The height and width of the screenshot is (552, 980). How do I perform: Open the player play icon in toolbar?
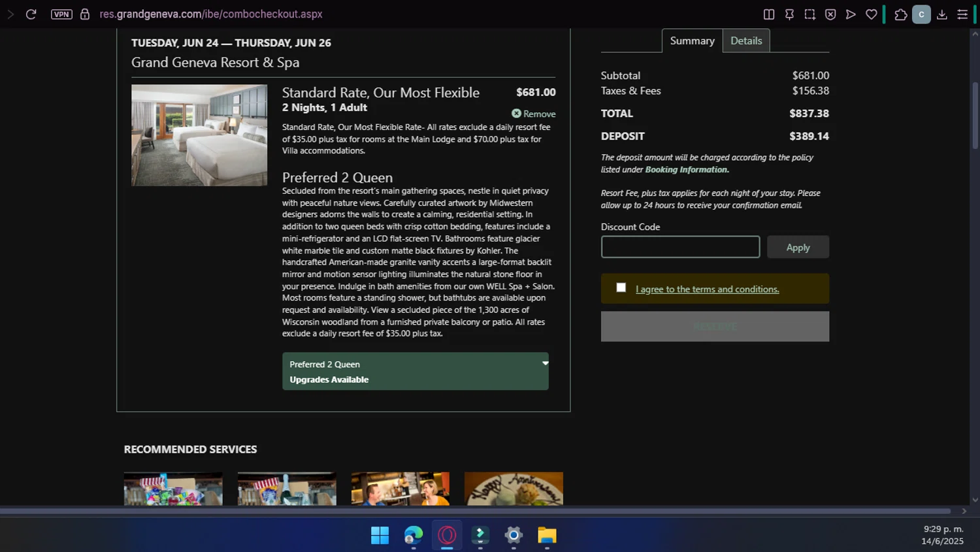pyautogui.click(x=851, y=14)
